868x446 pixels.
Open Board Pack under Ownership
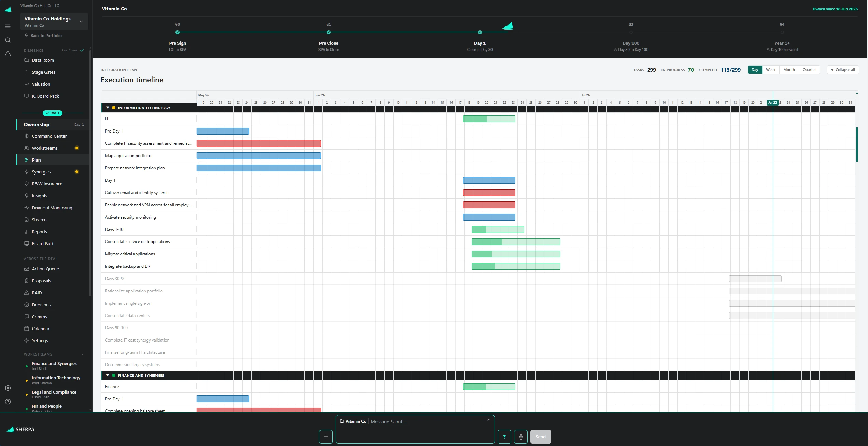click(53, 243)
